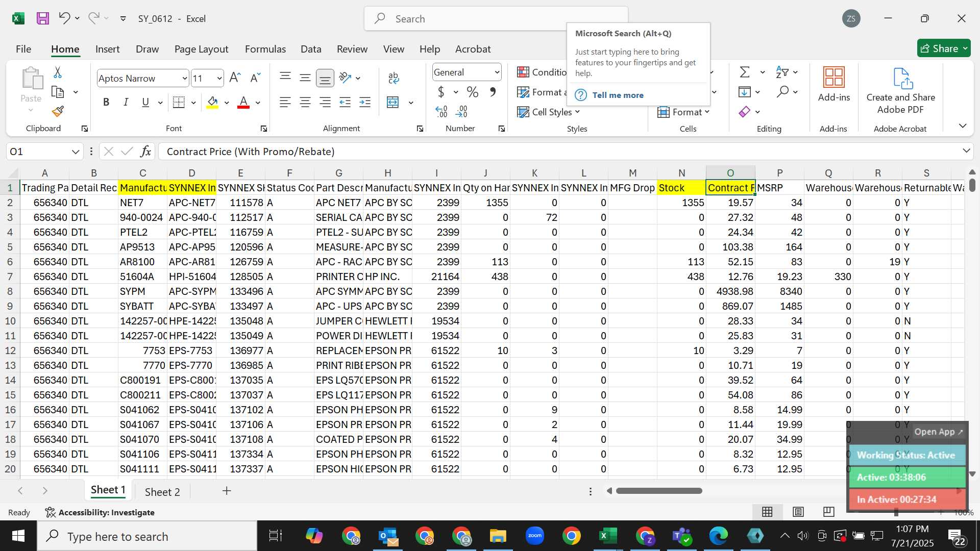Create and Share Adobe PDF
The height and width of the screenshot is (551, 980).
(x=900, y=91)
